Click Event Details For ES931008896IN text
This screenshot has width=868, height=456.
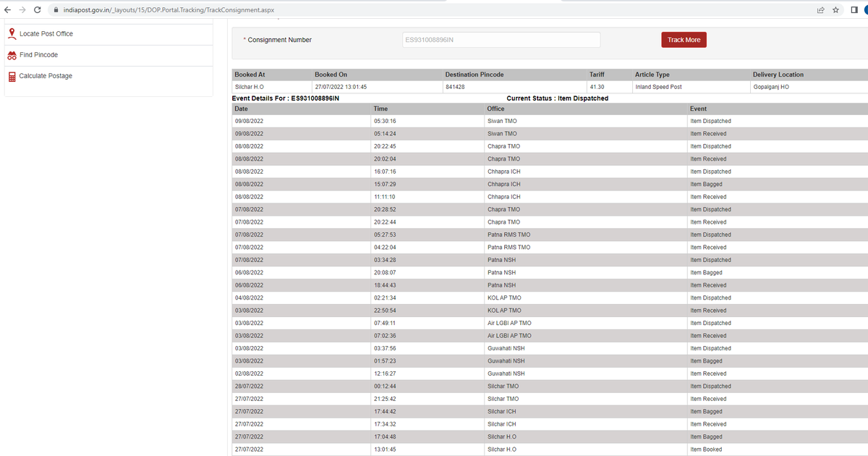coord(286,98)
